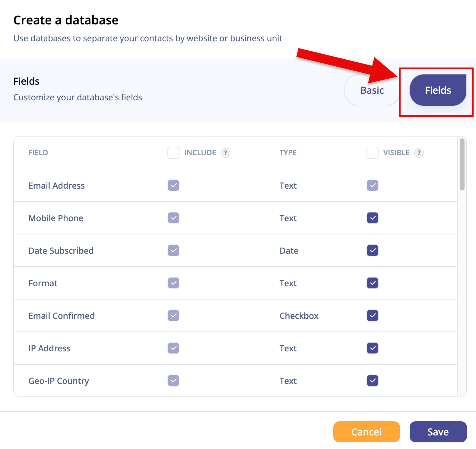476x449 pixels.
Task: Uncheck Visible for Geo-IP Country
Action: click(x=373, y=381)
